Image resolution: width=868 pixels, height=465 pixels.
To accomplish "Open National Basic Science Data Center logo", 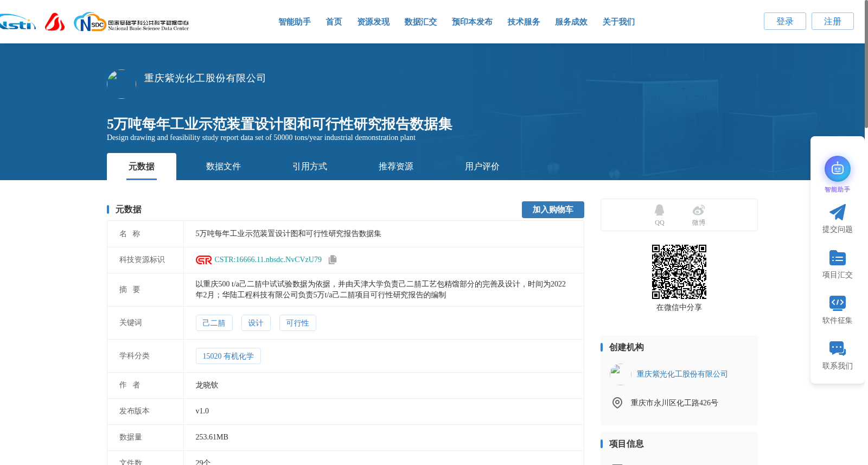I will coord(131,22).
